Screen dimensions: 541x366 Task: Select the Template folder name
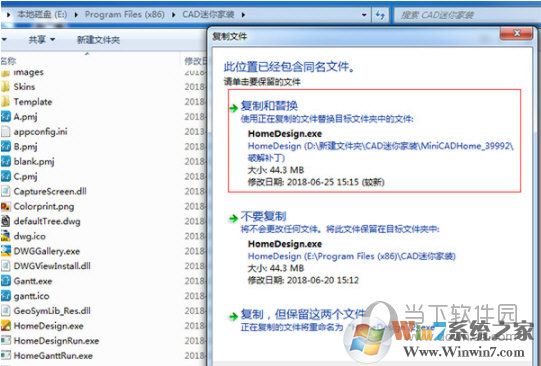pos(33,102)
